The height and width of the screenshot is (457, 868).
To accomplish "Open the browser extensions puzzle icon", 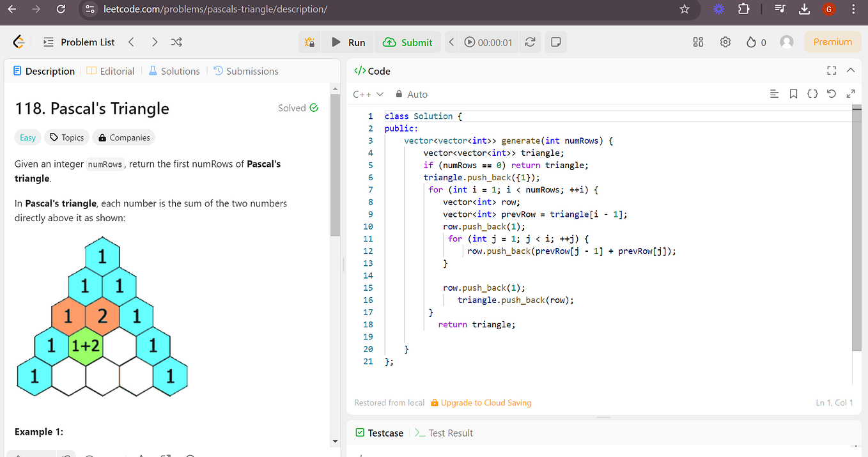I will (x=743, y=9).
